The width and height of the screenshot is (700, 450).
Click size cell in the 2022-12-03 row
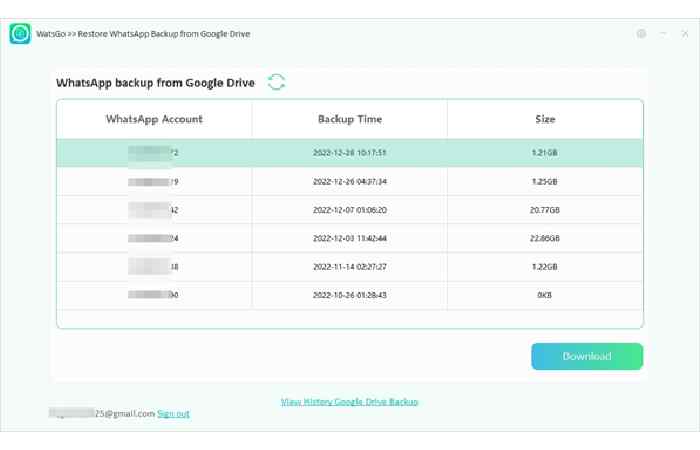tap(545, 238)
